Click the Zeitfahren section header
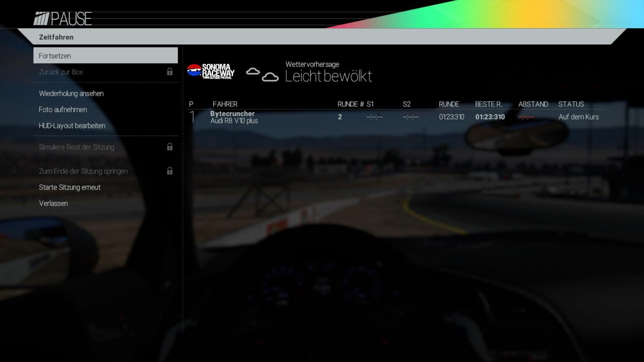The width and height of the screenshot is (644, 362). click(56, 37)
